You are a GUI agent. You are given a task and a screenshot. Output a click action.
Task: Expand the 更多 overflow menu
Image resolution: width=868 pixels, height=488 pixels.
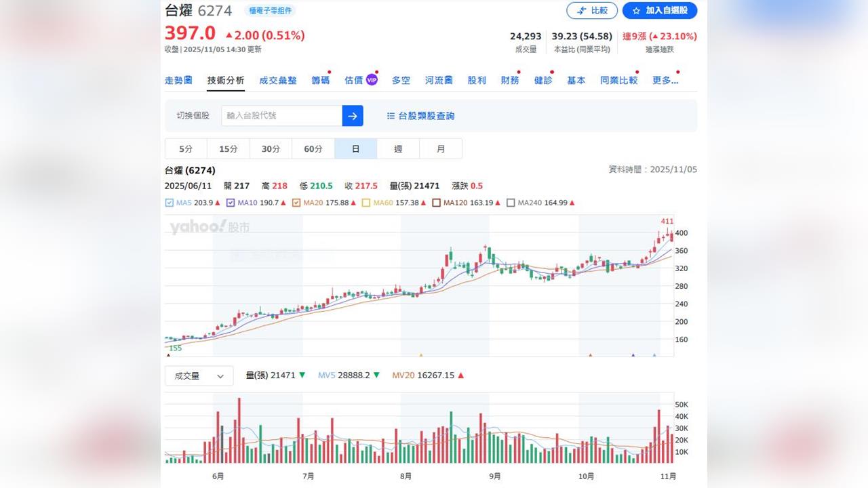[x=665, y=79]
